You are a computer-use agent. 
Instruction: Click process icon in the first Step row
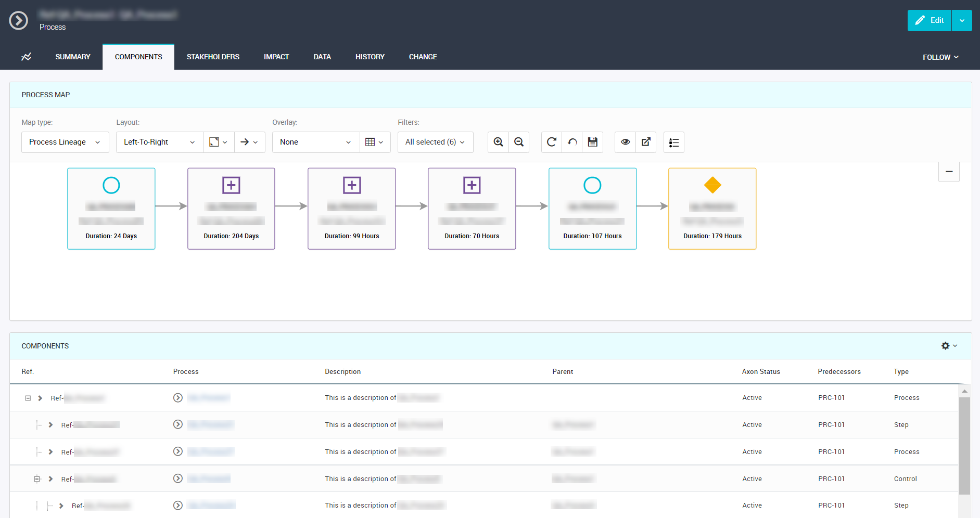pyautogui.click(x=178, y=424)
